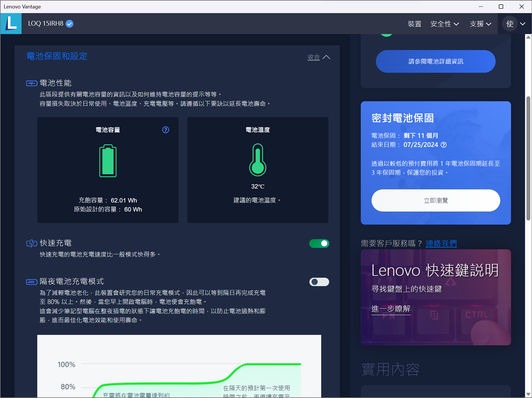Open the 連絡我們 link
Image resolution: width=532 pixels, height=398 pixels.
441,243
